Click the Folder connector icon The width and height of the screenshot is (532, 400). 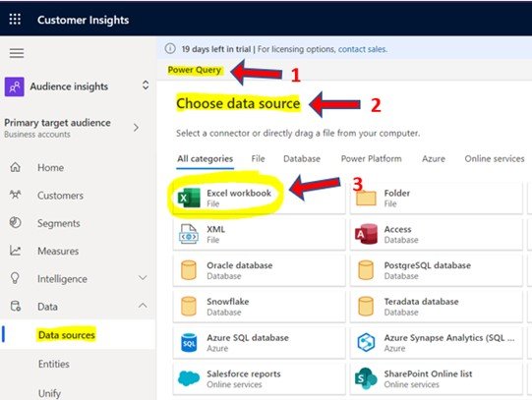coord(366,199)
